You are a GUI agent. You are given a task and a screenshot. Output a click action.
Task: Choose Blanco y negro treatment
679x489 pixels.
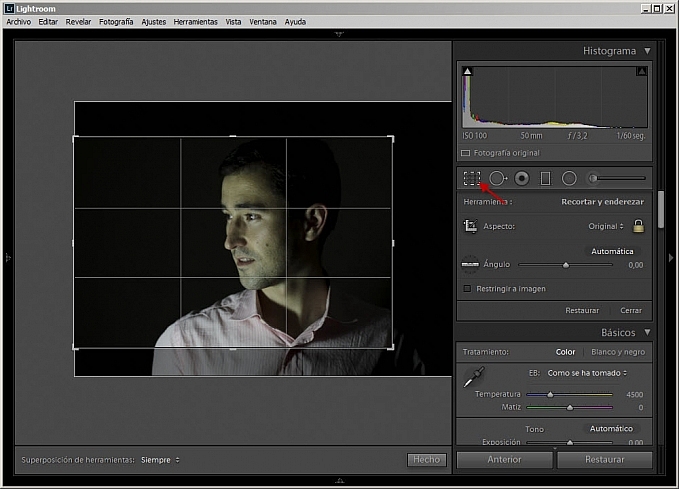point(618,352)
